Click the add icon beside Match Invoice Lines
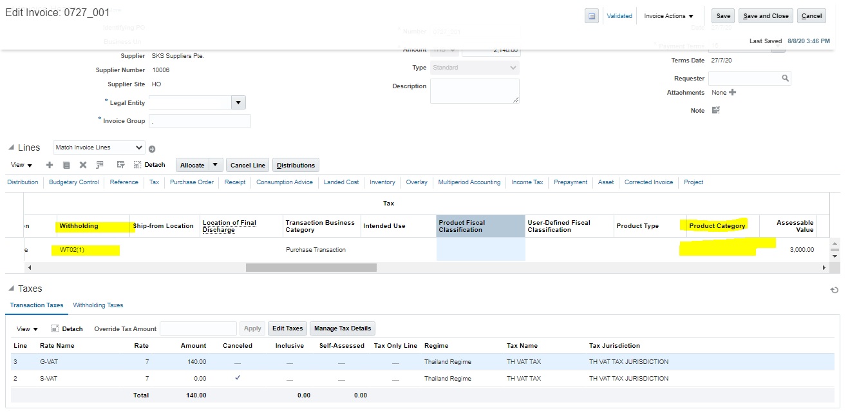This screenshot has width=868, height=418. pos(153,147)
